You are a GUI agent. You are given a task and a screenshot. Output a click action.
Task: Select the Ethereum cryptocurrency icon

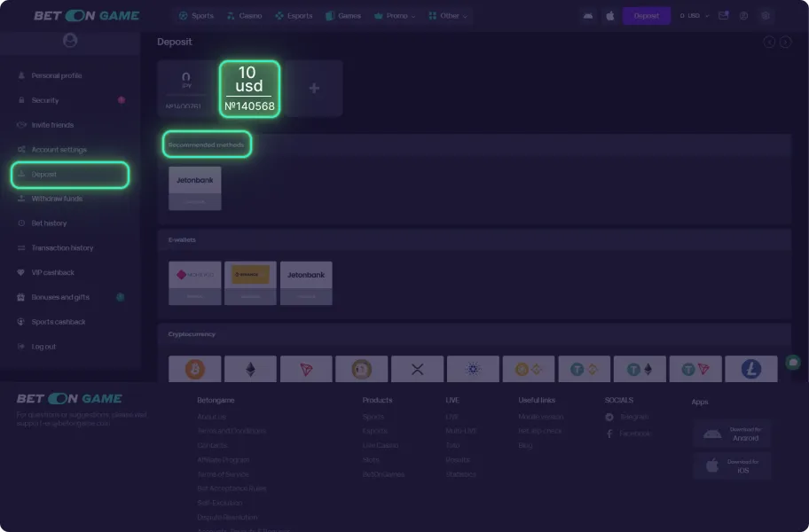[250, 368]
